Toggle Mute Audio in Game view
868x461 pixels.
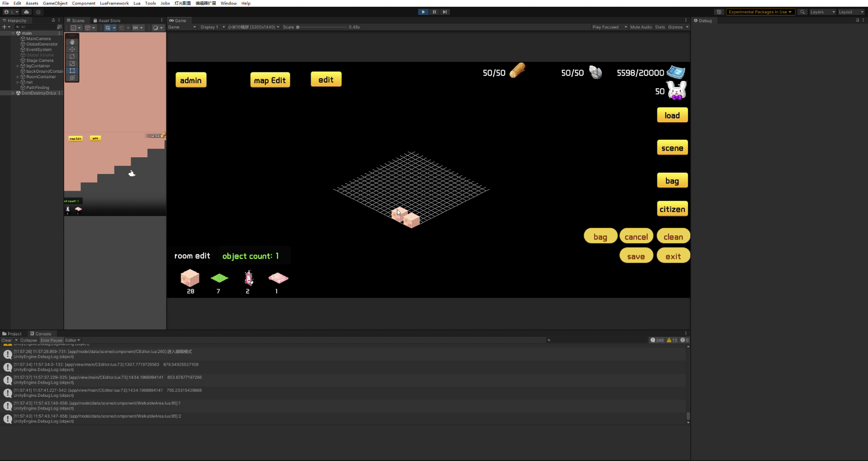(x=641, y=27)
